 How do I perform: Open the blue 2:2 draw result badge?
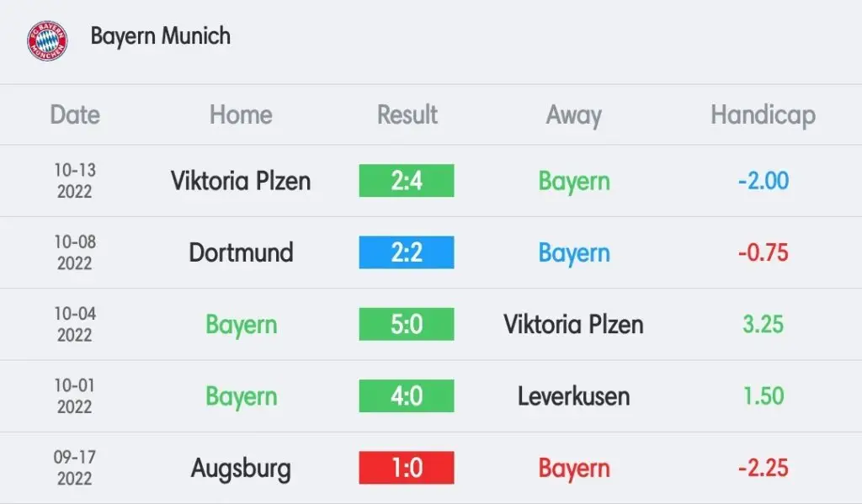[x=407, y=252]
